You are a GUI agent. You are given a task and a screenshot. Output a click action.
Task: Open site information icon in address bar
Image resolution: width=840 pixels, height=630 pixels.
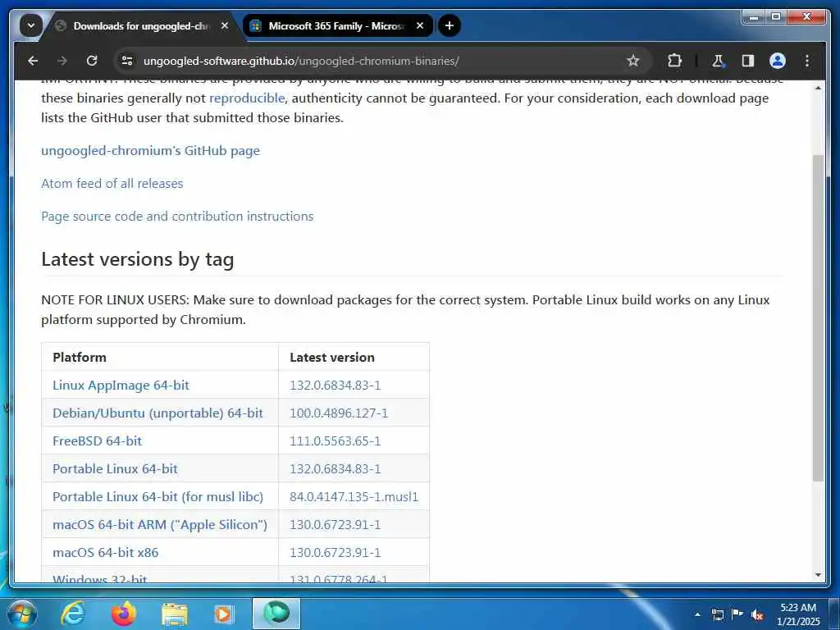(x=127, y=61)
